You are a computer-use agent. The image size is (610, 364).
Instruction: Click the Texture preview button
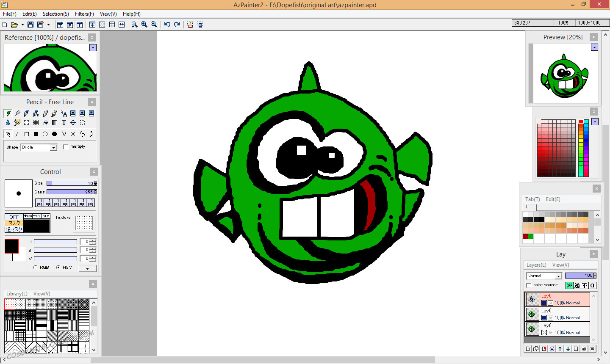coord(84,223)
